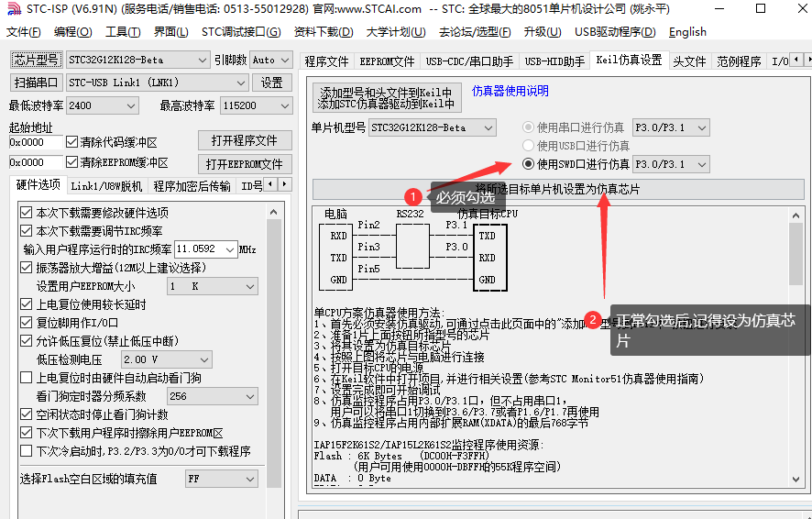Open chip model dropdown STC32G12K128-Beta at top left
This screenshot has height=519, width=812.
pos(137,61)
